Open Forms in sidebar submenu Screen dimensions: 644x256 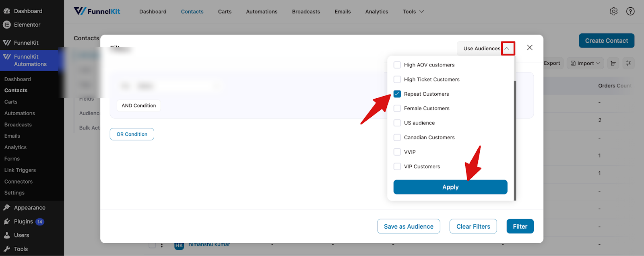pos(12,159)
